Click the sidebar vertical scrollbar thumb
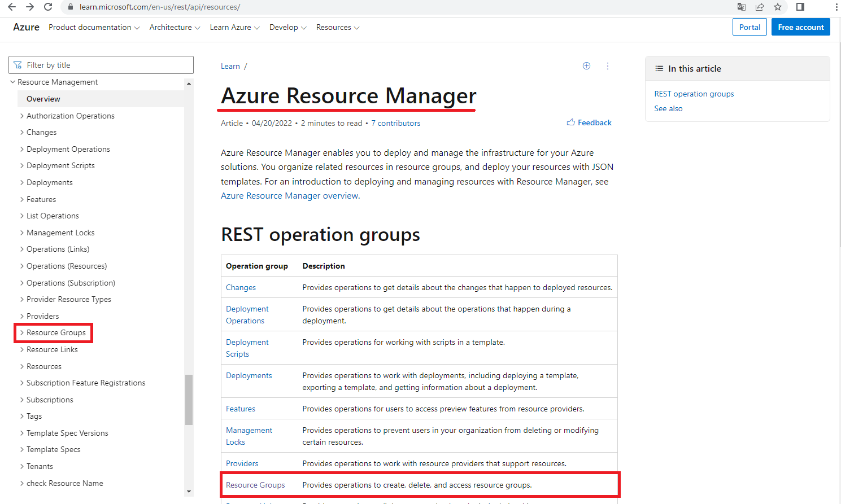The width and height of the screenshot is (841, 504). 189,400
